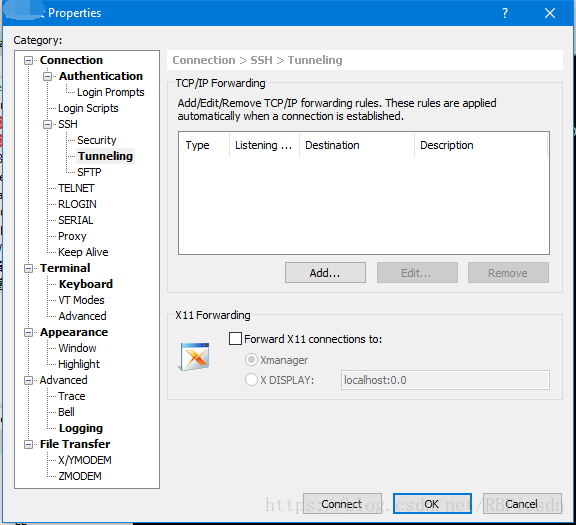Open the help question mark button
Screen dimensions: 576x525
click(x=505, y=13)
